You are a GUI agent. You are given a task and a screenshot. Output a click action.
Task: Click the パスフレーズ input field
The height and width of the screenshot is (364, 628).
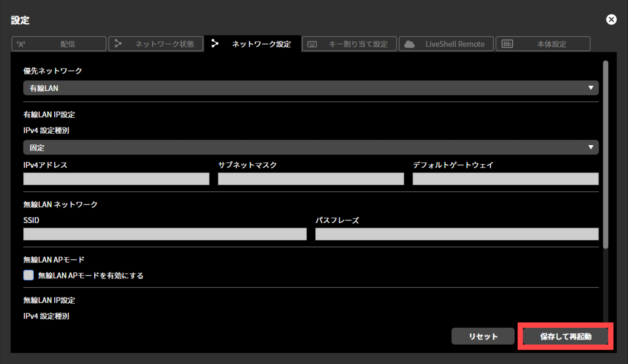pos(457,234)
